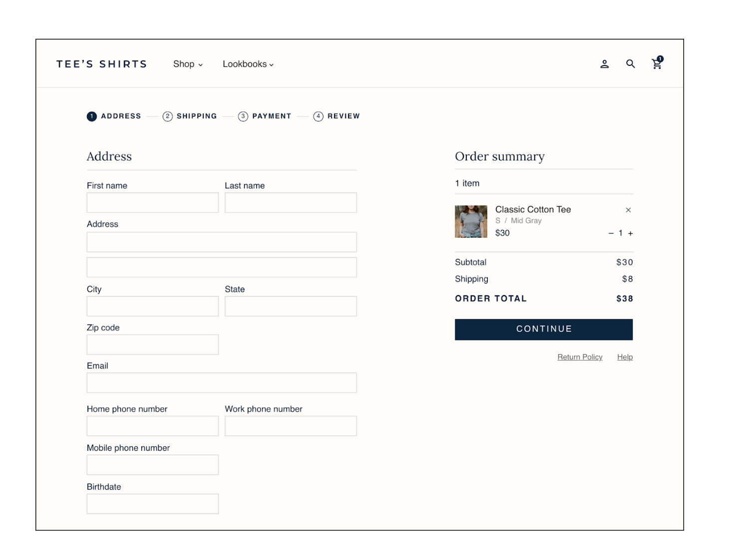Select the Shipping checkout step
The height and width of the screenshot is (560, 746).
pyautogui.click(x=190, y=116)
